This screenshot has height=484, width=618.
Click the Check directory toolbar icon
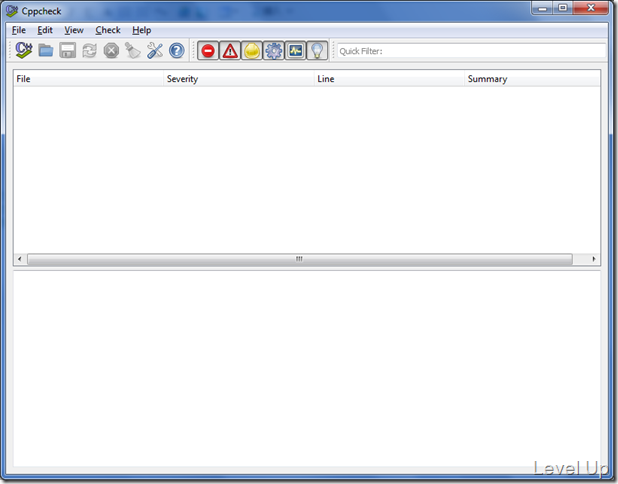click(24, 50)
